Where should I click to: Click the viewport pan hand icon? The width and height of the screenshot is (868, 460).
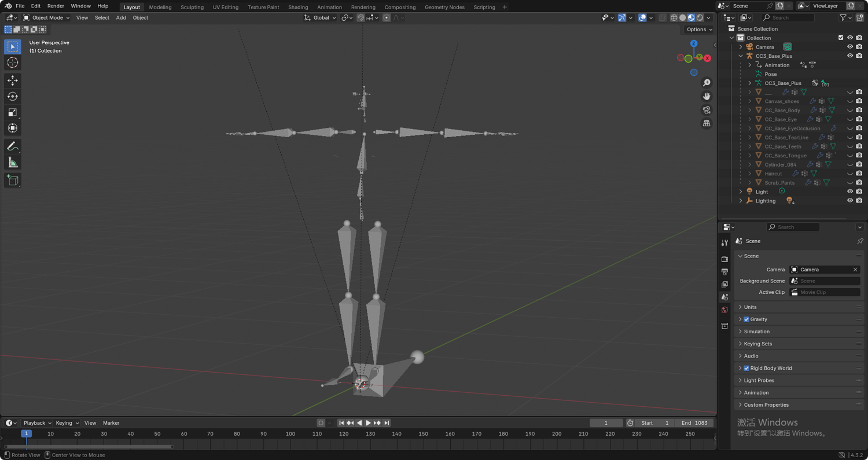707,96
